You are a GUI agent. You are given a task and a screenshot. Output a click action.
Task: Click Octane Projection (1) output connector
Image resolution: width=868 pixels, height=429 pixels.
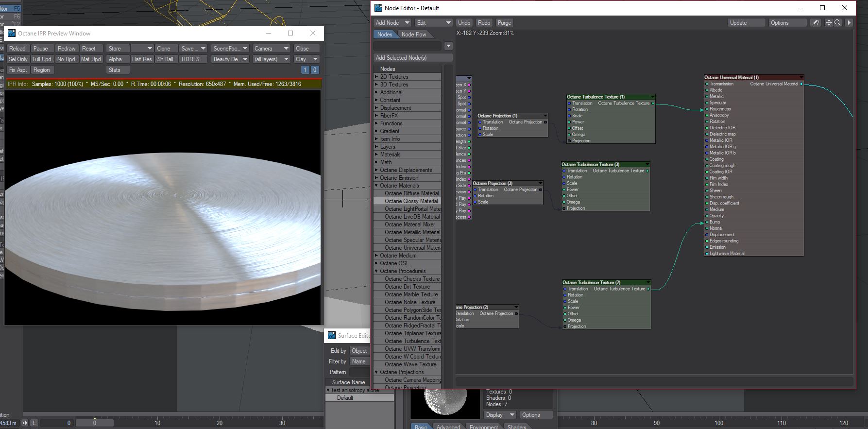click(545, 122)
